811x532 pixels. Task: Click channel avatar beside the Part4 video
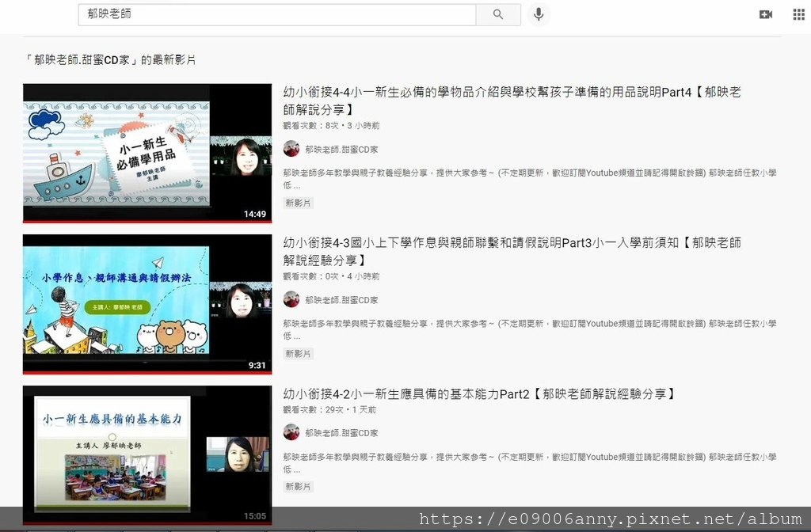tap(291, 149)
